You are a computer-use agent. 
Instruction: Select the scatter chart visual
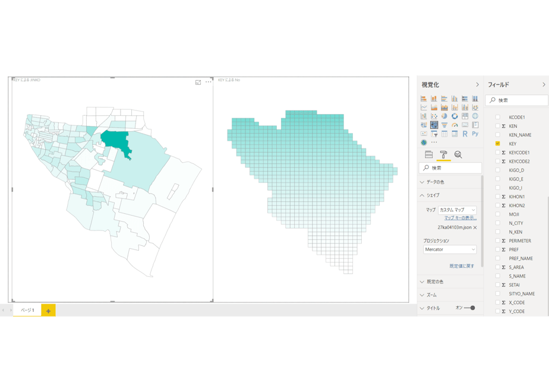coord(434,116)
